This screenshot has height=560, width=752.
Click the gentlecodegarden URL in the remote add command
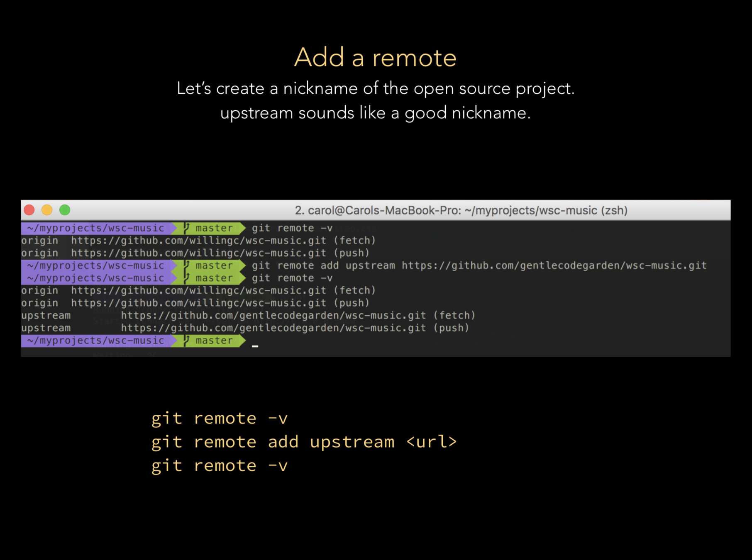(x=554, y=265)
